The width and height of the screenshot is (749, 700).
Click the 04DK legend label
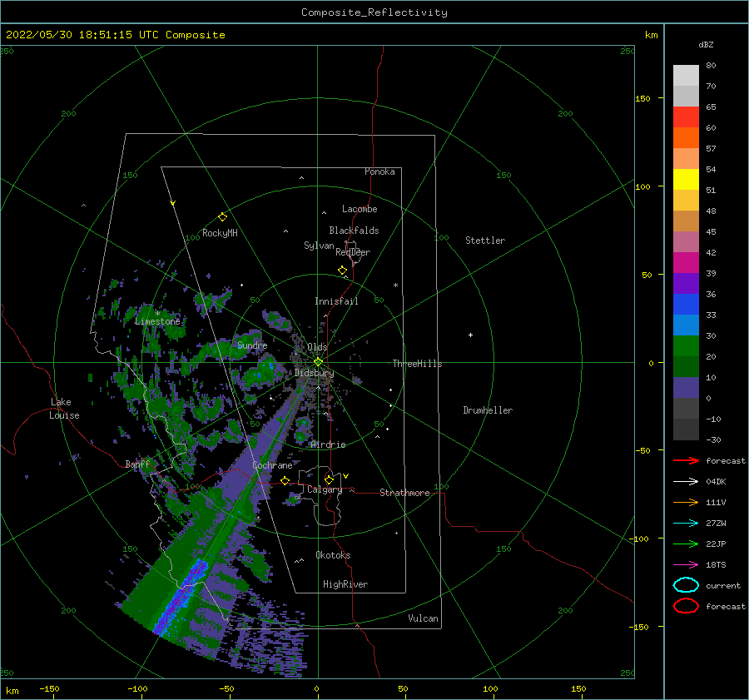point(716,482)
